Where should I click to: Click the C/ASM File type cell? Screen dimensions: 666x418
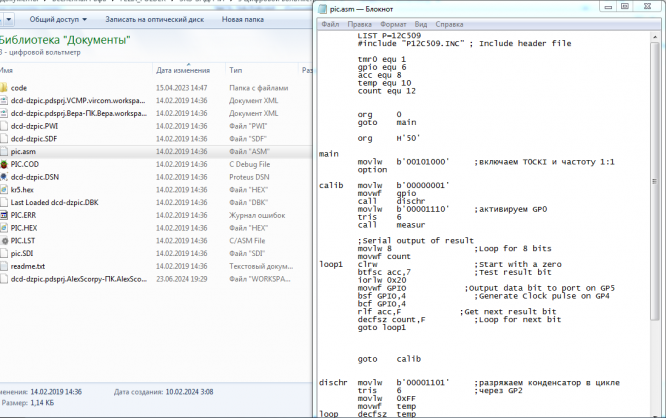pyautogui.click(x=247, y=241)
